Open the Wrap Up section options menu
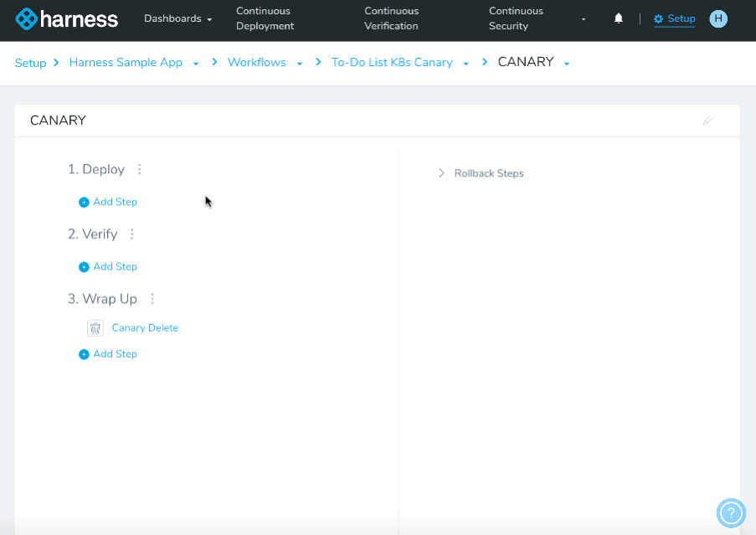Viewport: 756px width, 535px height. [x=152, y=299]
